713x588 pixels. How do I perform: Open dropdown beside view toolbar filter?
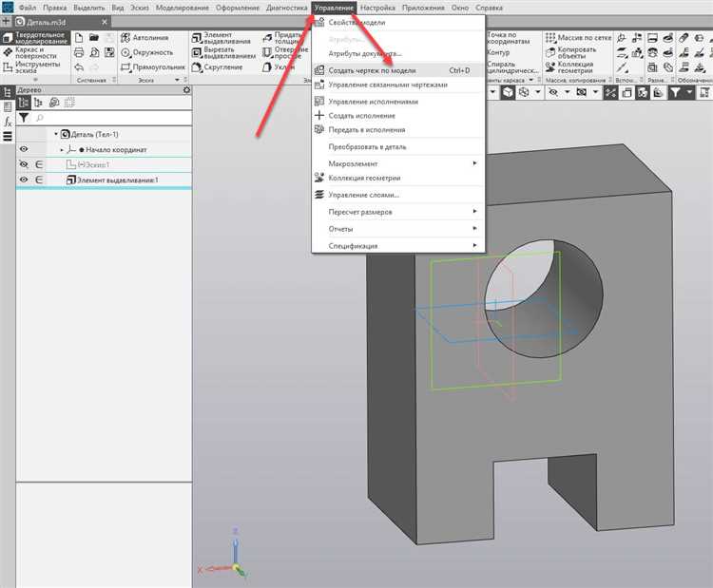689,93
